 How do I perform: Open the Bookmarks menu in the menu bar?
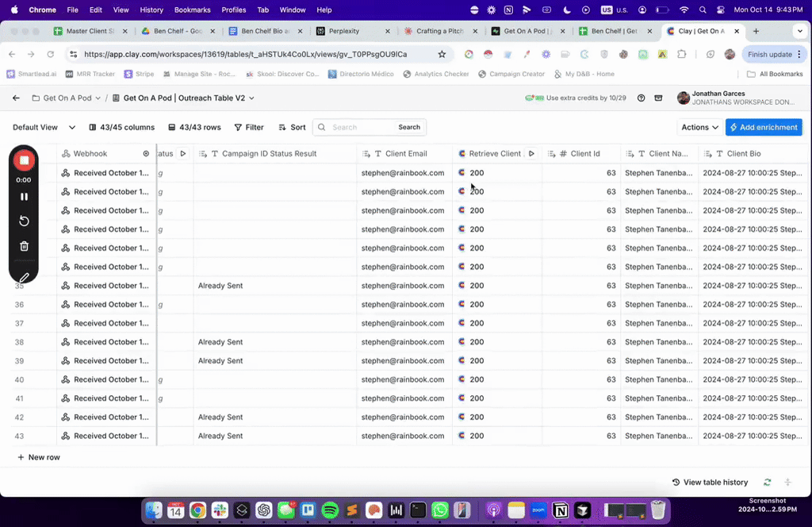pyautogui.click(x=192, y=10)
